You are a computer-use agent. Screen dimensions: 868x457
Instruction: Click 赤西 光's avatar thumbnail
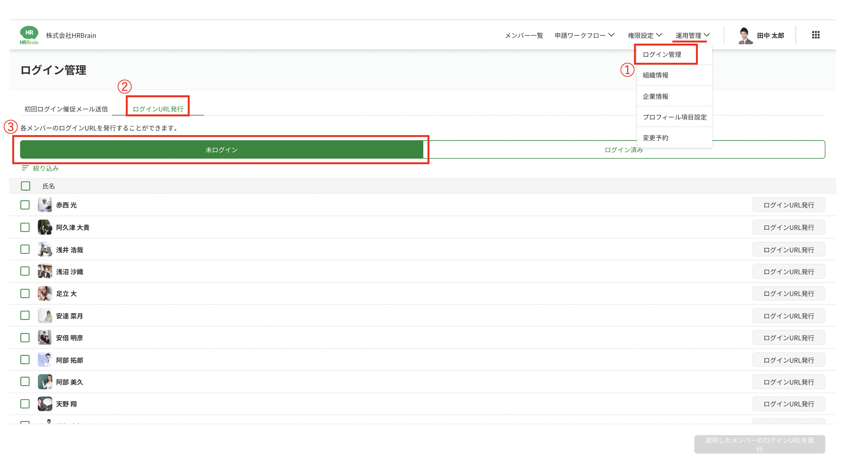[45, 205]
